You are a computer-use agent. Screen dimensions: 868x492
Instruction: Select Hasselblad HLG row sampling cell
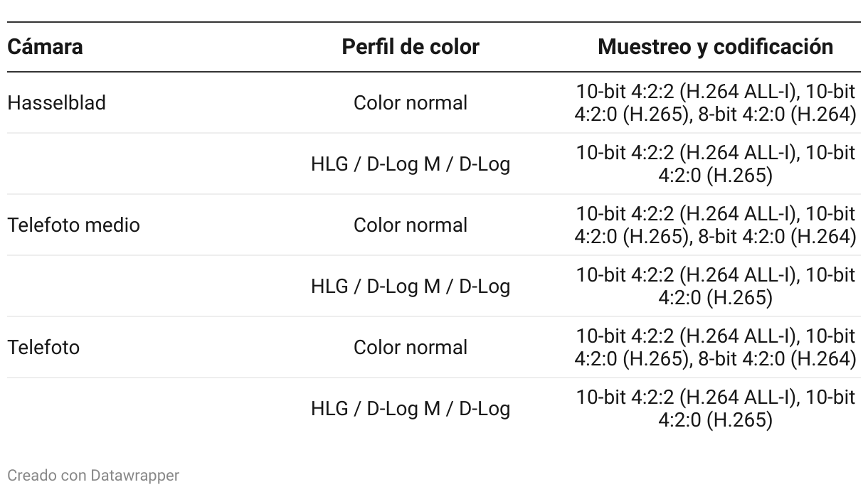click(715, 164)
